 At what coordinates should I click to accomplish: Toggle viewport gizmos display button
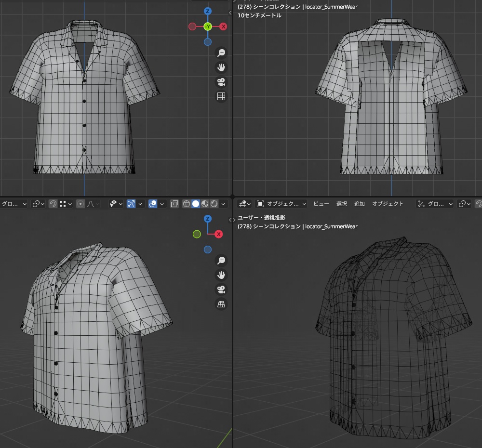pyautogui.click(x=131, y=204)
